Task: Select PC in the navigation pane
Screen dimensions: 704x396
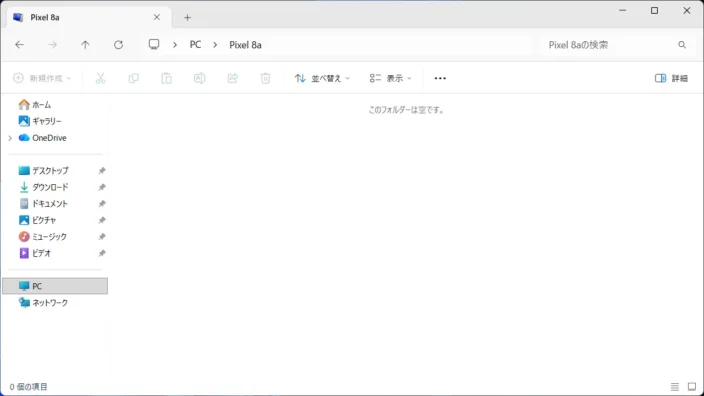Action: [x=55, y=286]
